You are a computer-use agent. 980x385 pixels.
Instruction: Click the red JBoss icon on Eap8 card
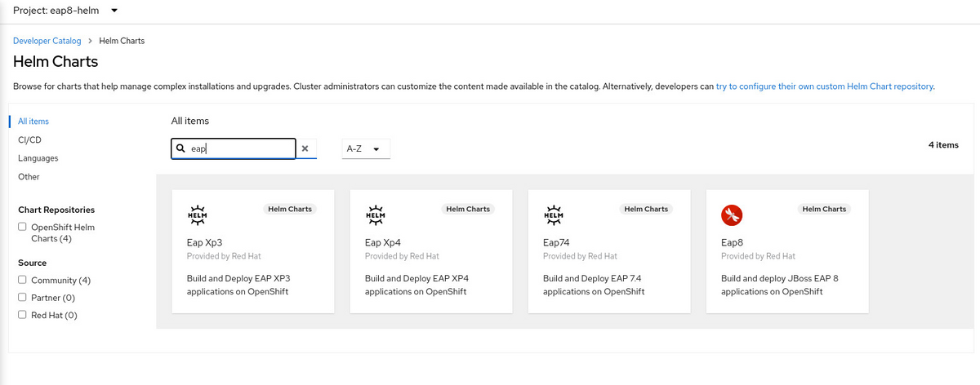pyautogui.click(x=731, y=215)
